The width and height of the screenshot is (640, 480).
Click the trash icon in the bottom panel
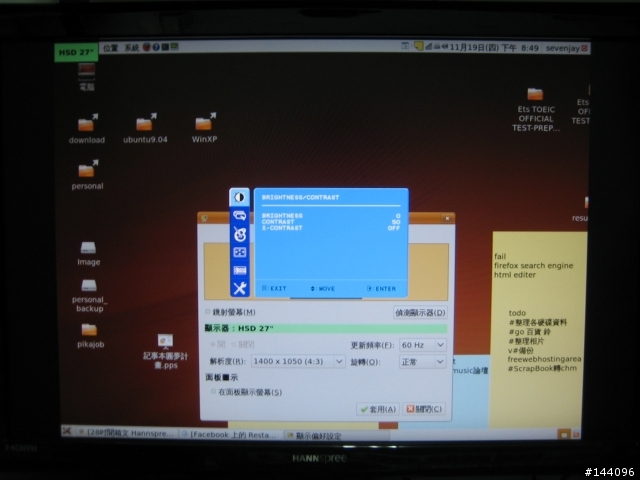click(576, 434)
